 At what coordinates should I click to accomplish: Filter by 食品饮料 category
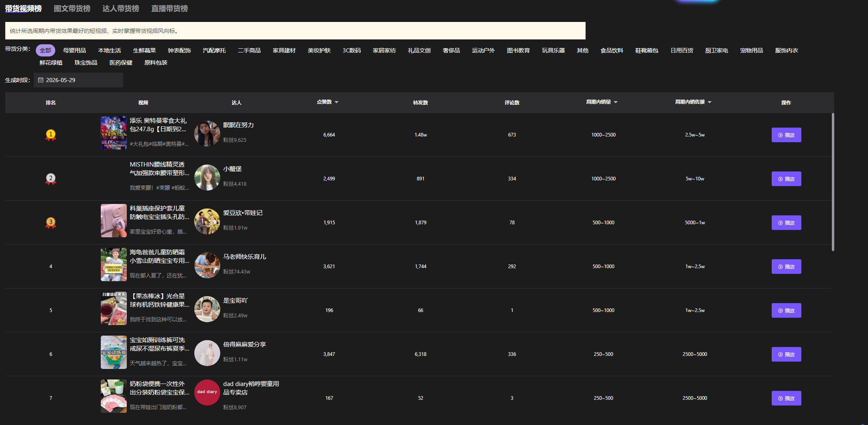(612, 50)
